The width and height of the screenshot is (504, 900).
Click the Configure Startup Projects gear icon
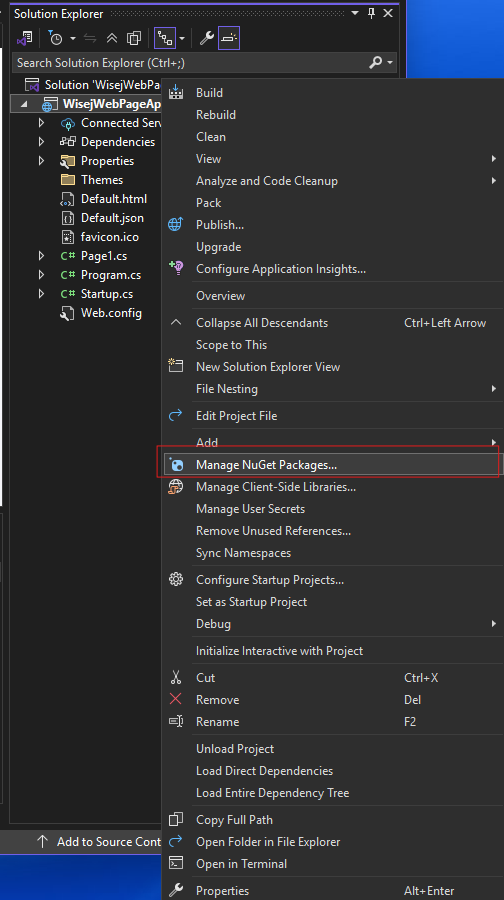[x=176, y=579]
